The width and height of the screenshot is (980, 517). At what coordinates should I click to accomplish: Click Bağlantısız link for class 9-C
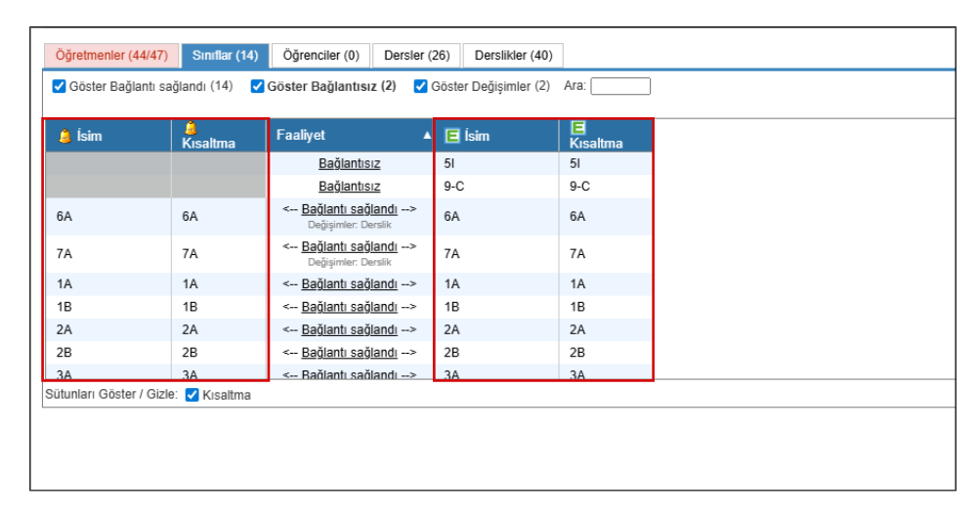(349, 186)
